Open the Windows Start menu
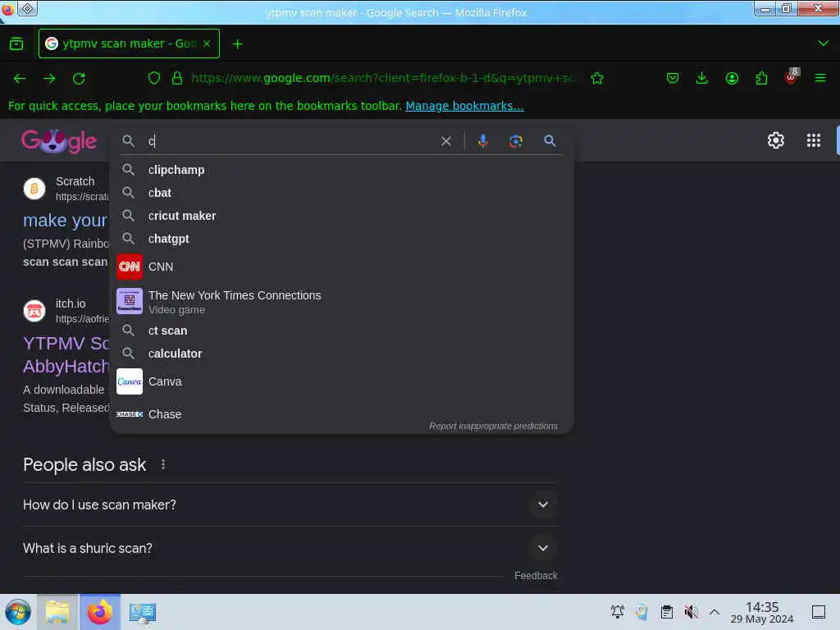 (18, 612)
